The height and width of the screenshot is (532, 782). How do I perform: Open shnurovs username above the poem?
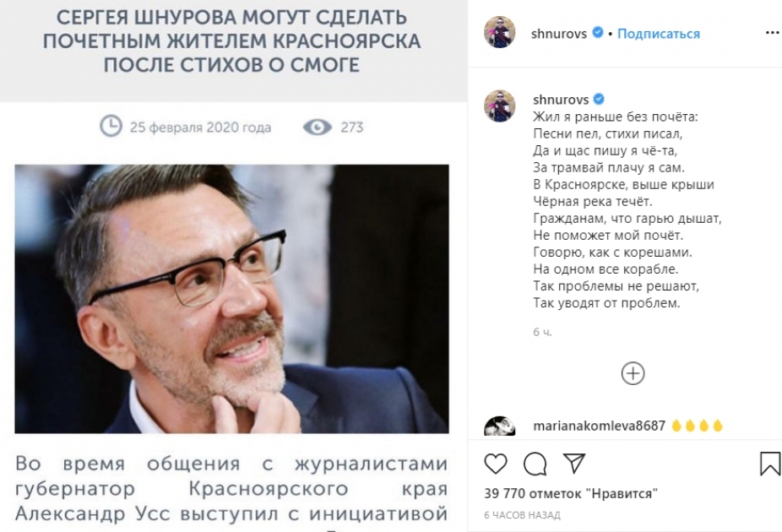[561, 99]
